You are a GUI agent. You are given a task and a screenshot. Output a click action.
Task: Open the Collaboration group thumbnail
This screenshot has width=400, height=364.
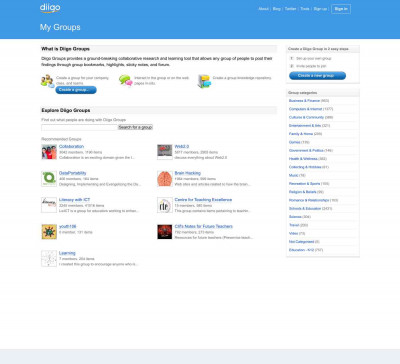click(49, 152)
